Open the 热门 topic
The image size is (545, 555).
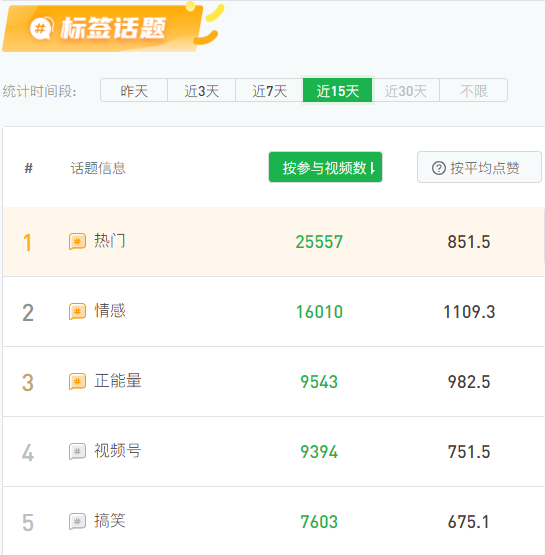pos(109,241)
